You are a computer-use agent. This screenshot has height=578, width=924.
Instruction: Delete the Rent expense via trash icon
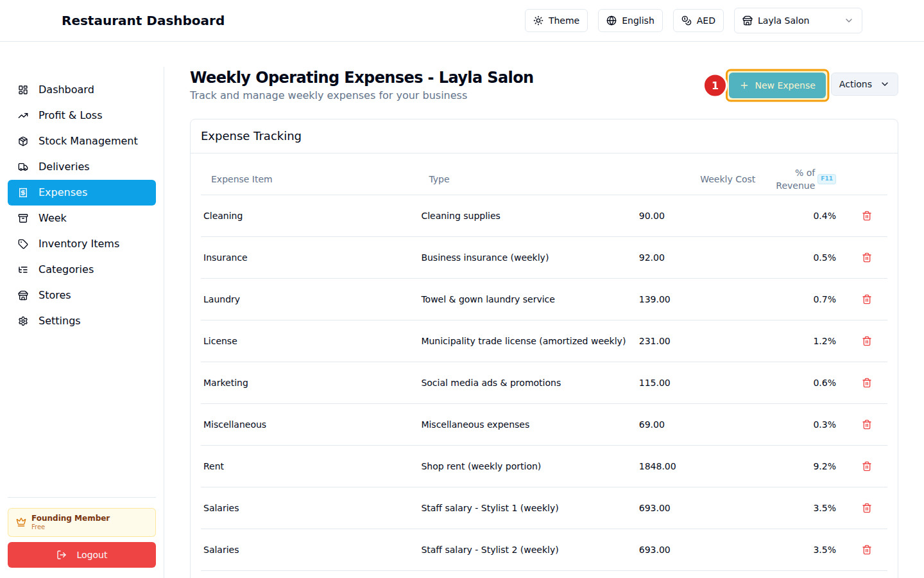click(866, 466)
